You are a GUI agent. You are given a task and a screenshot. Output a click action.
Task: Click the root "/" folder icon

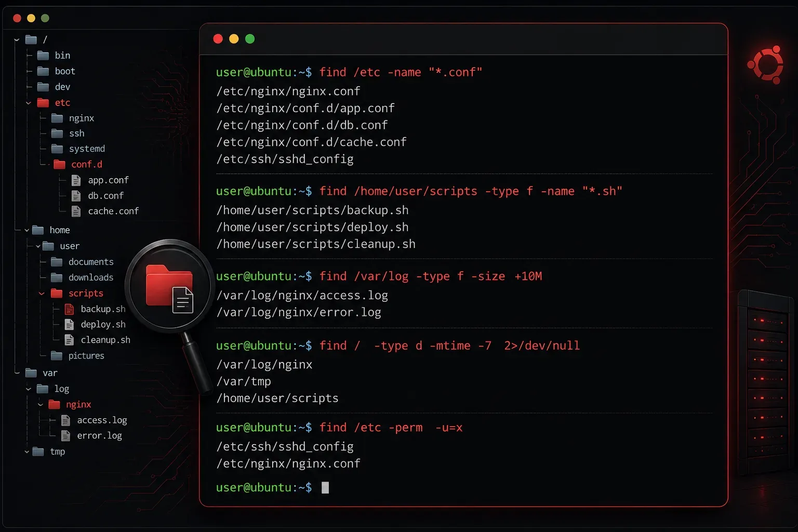click(31, 39)
